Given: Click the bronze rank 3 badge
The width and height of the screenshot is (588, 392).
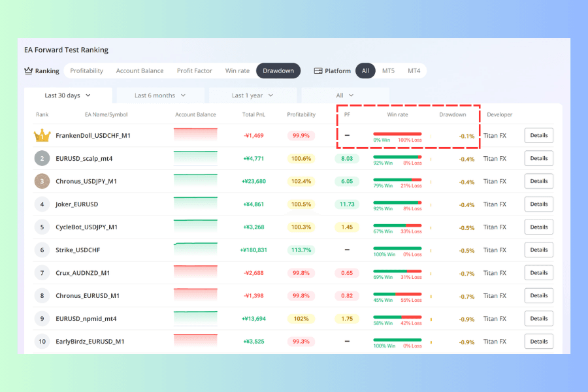Looking at the screenshot, I should 42,181.
